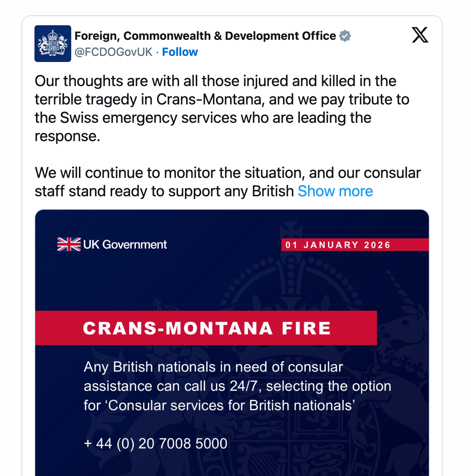Viewport: 471px width, 476px height.
Task: Click the CRANS-MONTANA FIRE red banner
Action: tap(206, 328)
